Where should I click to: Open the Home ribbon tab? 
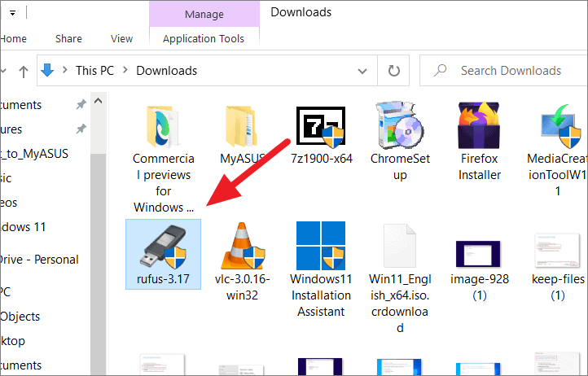point(14,38)
